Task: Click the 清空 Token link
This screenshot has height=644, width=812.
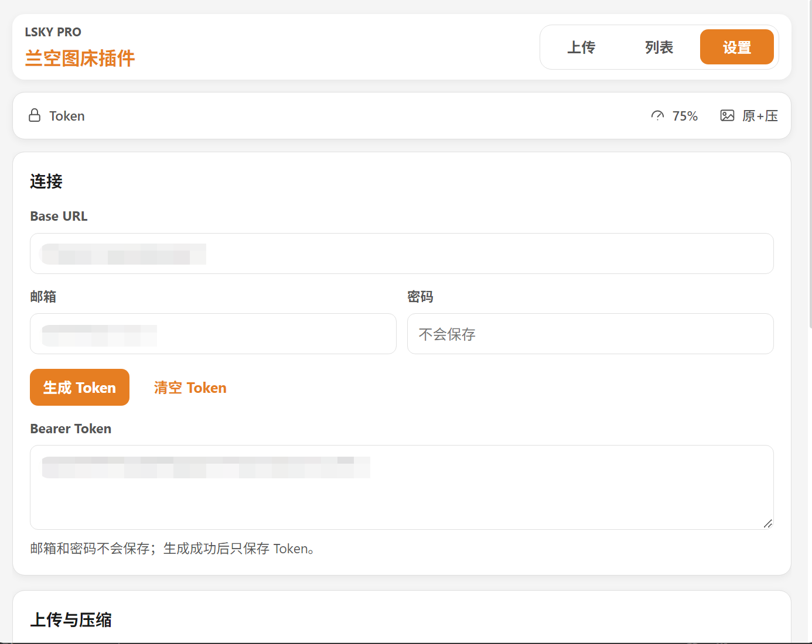Action: [190, 388]
